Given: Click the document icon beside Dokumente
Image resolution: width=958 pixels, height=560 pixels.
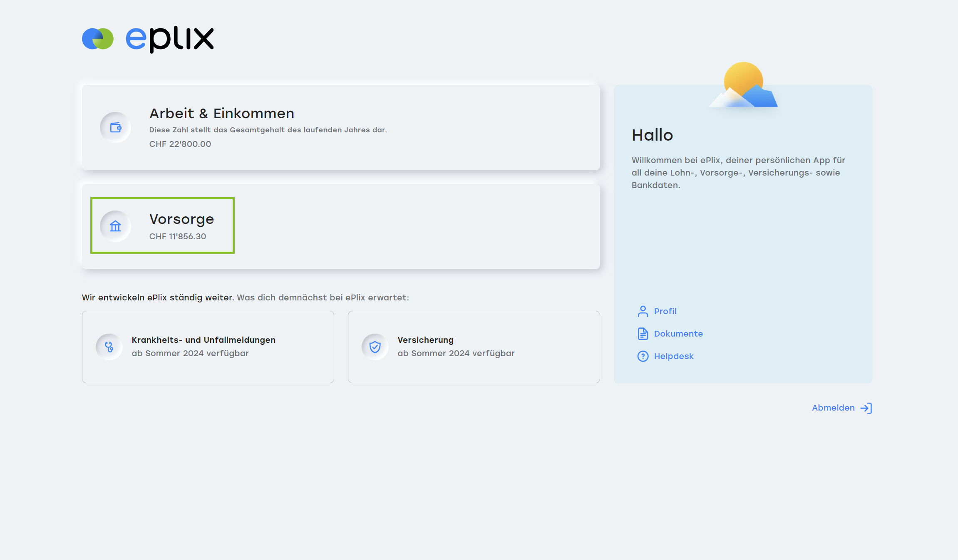Looking at the screenshot, I should (x=643, y=334).
